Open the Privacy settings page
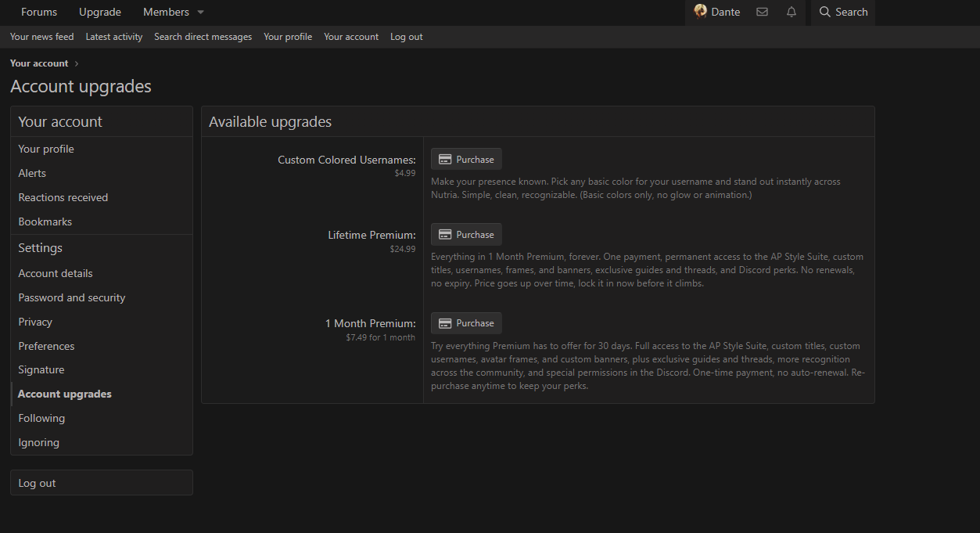 102,322
